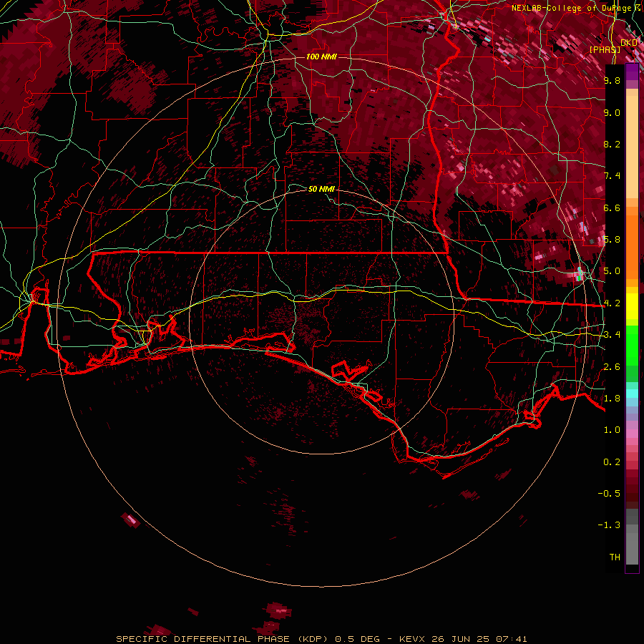
Task: Click the 0.2 value on the color scale
Action: click(x=612, y=462)
